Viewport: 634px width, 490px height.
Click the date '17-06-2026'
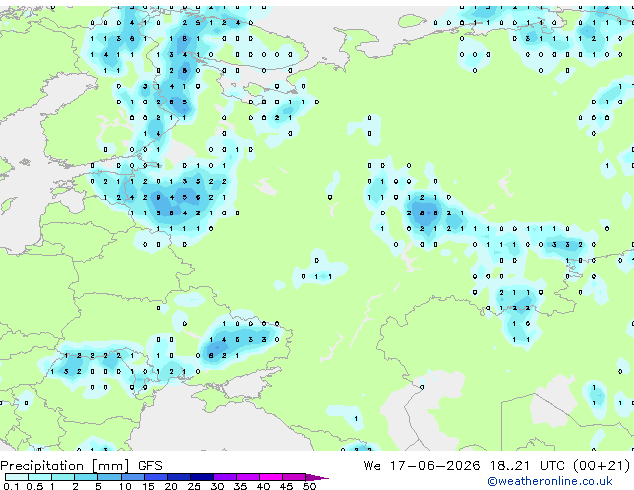tap(435, 466)
